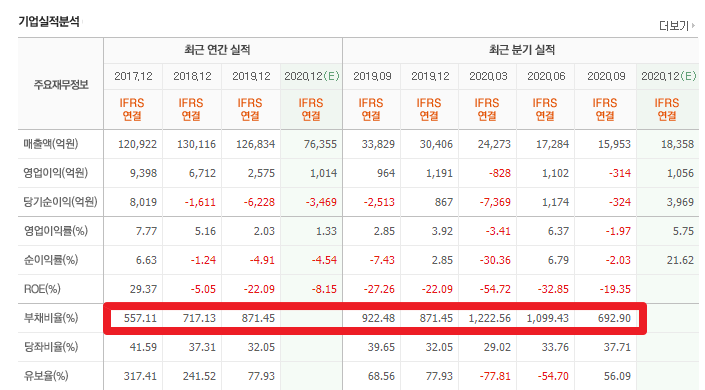Click debt ratio value 557.11
The width and height of the screenshot is (705, 390).
(140, 318)
